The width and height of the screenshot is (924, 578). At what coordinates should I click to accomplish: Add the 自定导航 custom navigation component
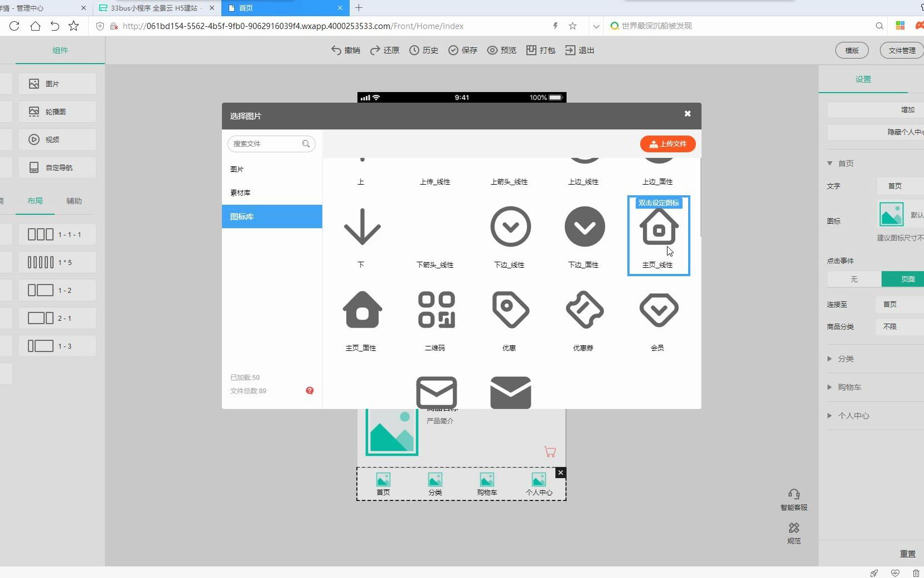coord(57,167)
